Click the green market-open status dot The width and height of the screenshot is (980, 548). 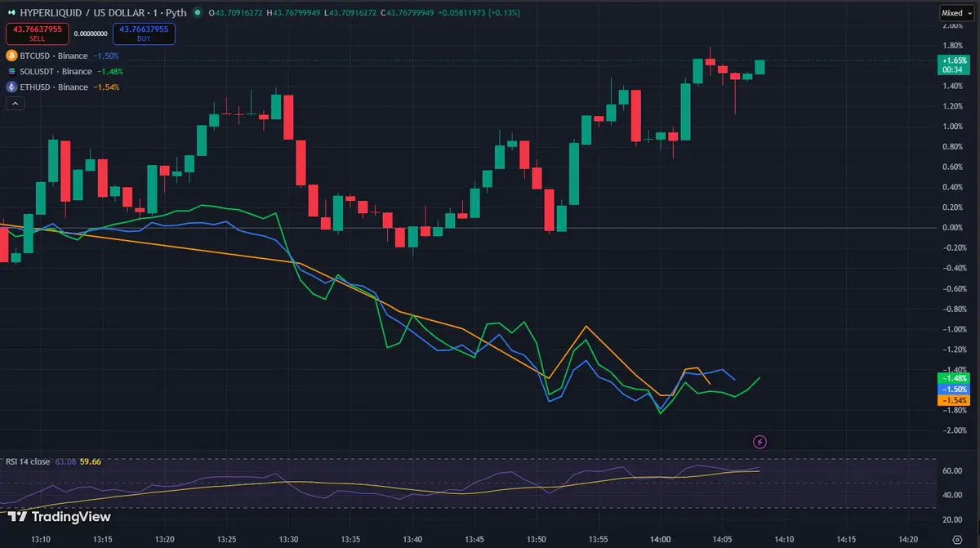pos(198,12)
